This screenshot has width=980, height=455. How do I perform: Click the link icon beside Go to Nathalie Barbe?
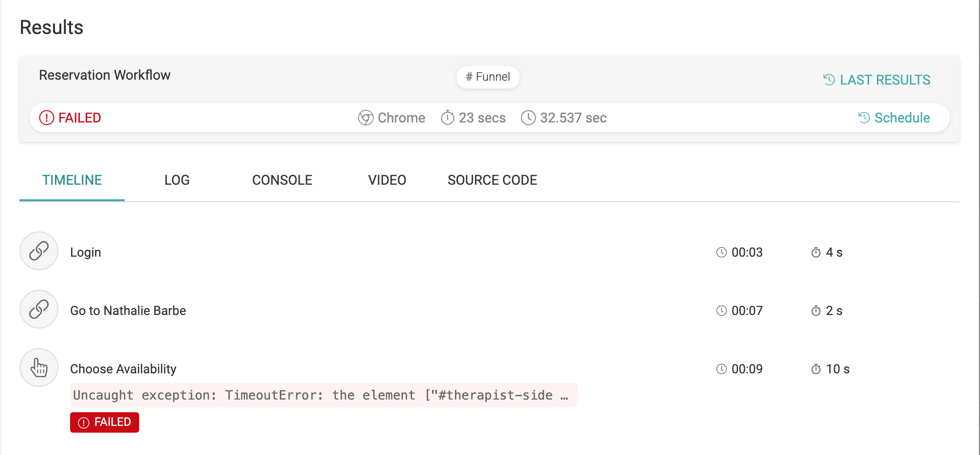click(38, 310)
